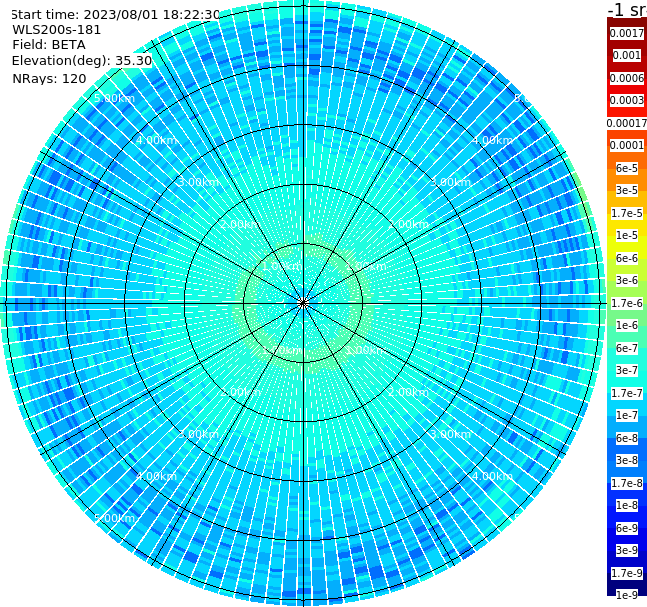Click the 1.7e-9 colorbar tick label
647x607 pixels.
(x=627, y=573)
